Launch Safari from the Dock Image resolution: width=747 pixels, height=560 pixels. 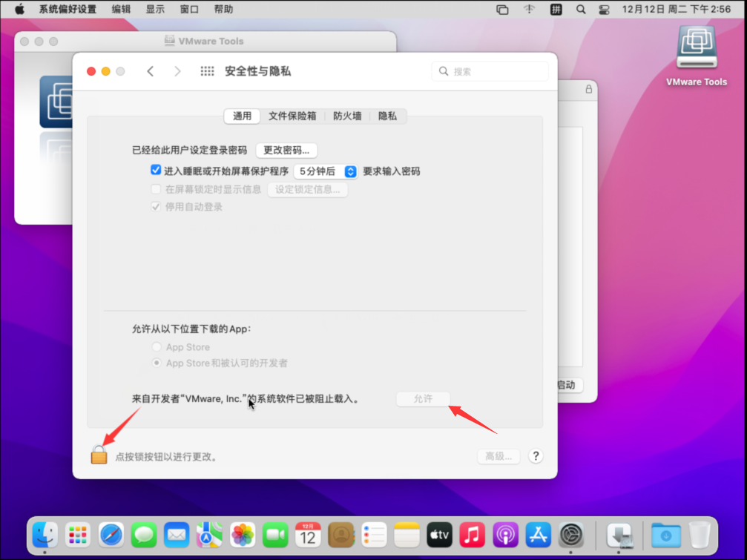click(111, 535)
